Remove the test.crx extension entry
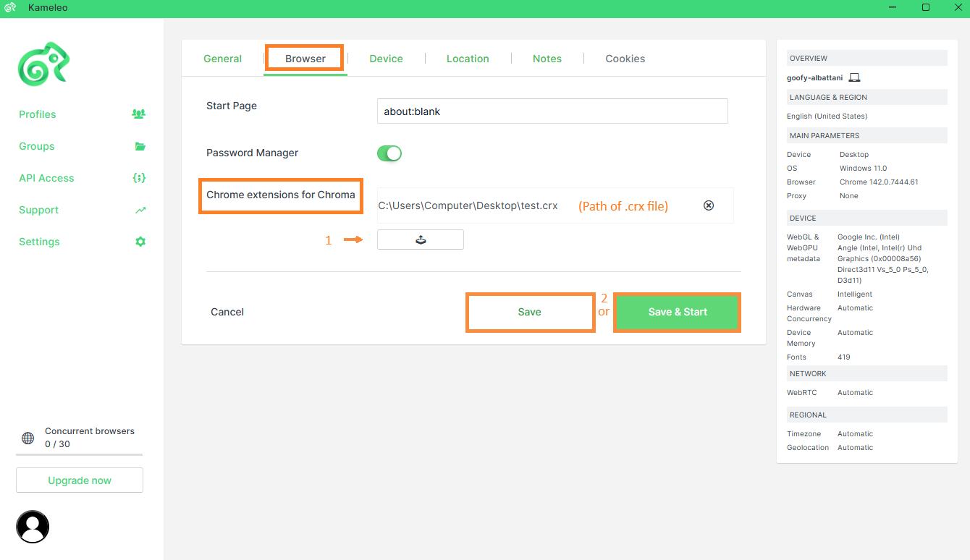The image size is (970, 560). (709, 205)
